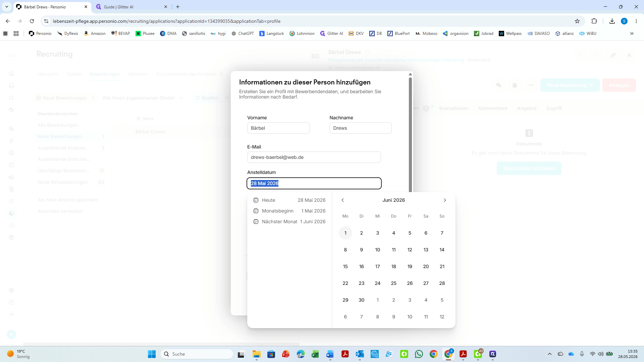The image size is (644, 362).
Task: Open Chrome extensions puzzle icon
Action: tap(594, 21)
